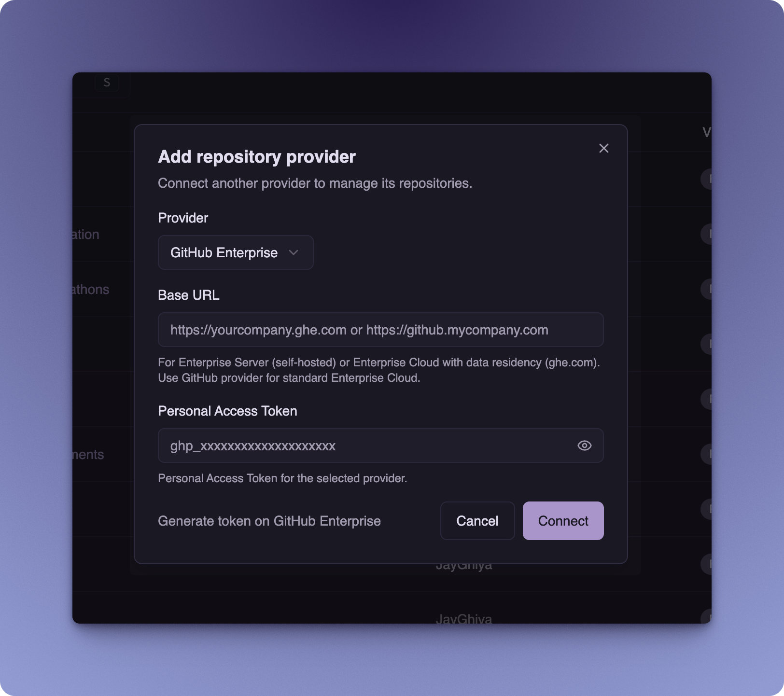
Task: Select the dimmed sidebar item ending in "nents"
Action: pos(88,454)
